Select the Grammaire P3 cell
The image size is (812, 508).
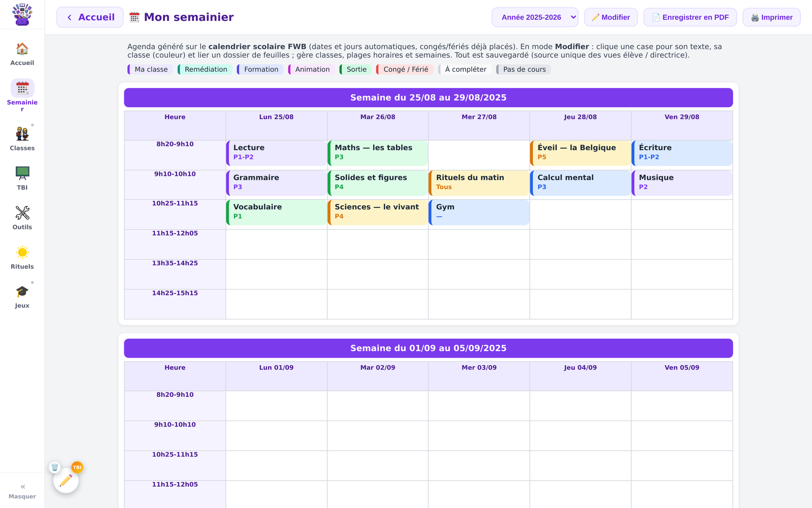tap(277, 183)
